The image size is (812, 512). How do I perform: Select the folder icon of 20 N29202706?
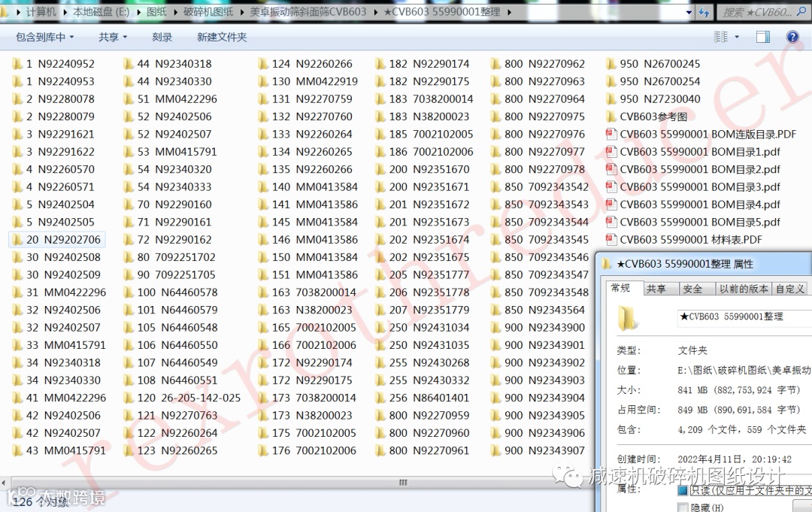tap(17, 240)
